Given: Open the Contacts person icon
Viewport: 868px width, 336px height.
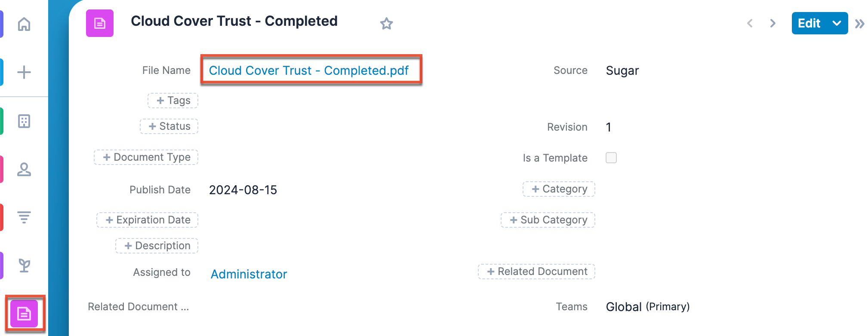Looking at the screenshot, I should point(24,169).
